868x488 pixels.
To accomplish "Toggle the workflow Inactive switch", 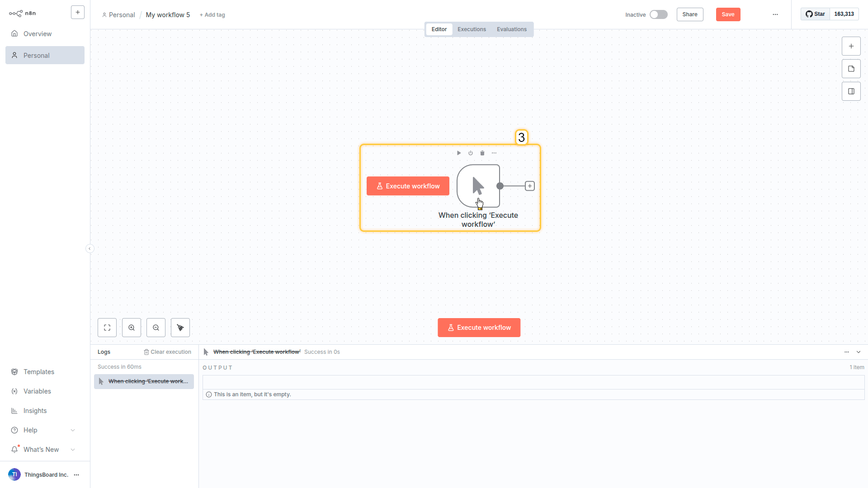I will point(658,14).
